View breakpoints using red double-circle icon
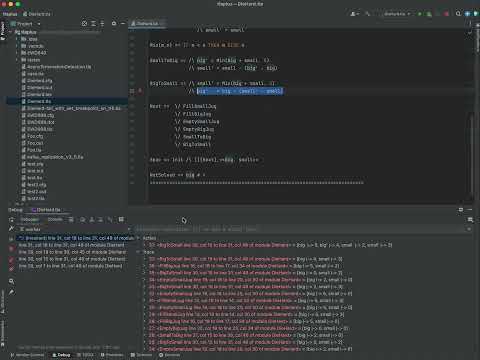480x360 pixels. (12, 259)
